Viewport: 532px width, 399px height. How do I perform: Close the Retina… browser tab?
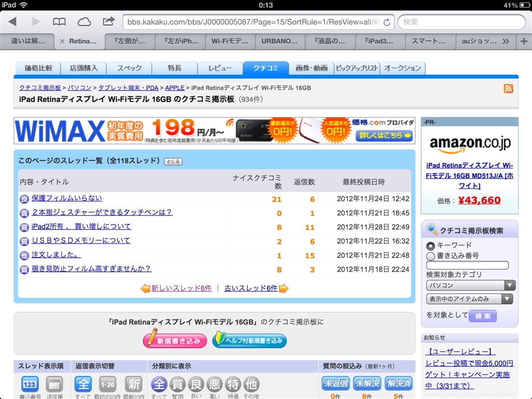62,42
